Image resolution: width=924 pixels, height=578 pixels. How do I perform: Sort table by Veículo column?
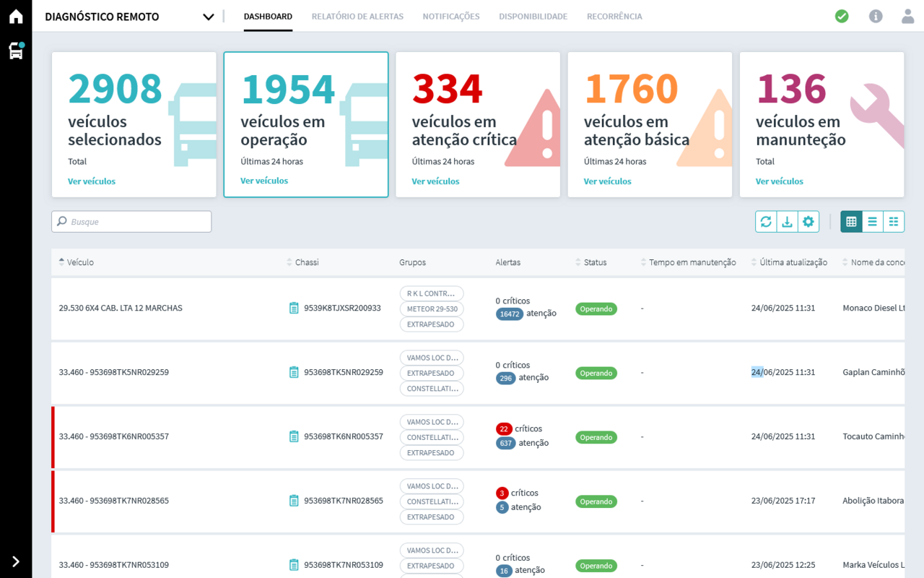coord(80,262)
